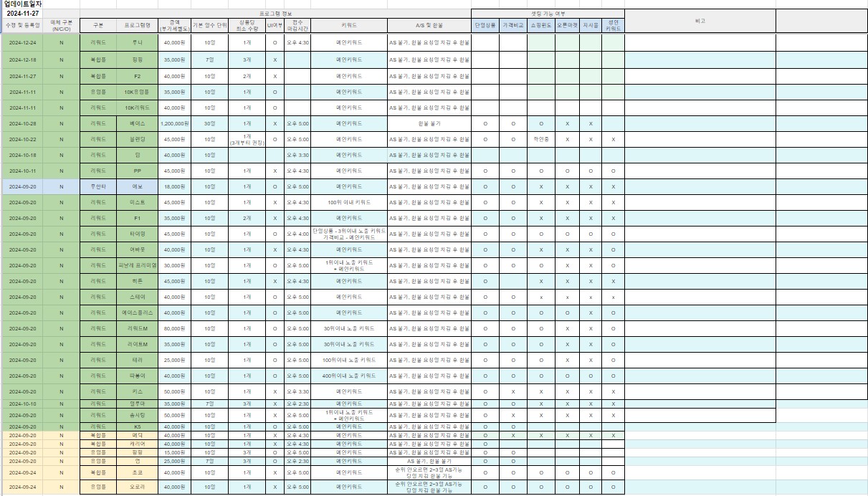Viewport: 868px width, 496px height.
Task: Select the 구분 column header
Action: (x=97, y=24)
